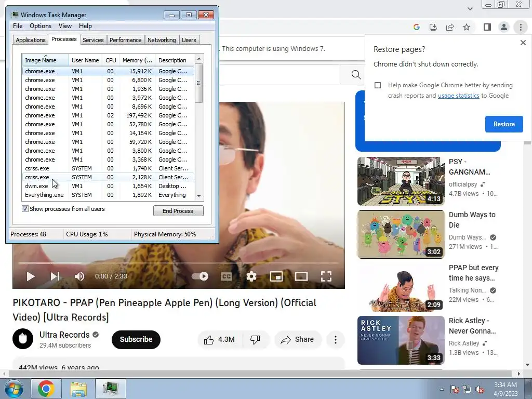The width and height of the screenshot is (532, 399).
Task: Click install app icon in address bar
Action: (x=433, y=27)
